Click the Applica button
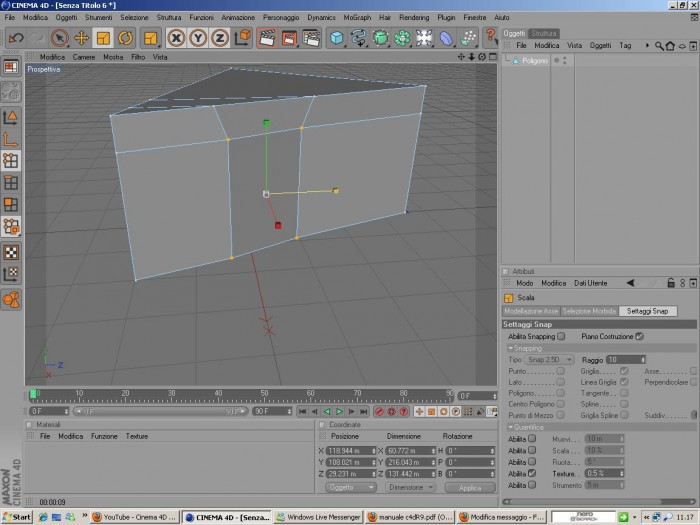The image size is (700, 525). pyautogui.click(x=470, y=488)
